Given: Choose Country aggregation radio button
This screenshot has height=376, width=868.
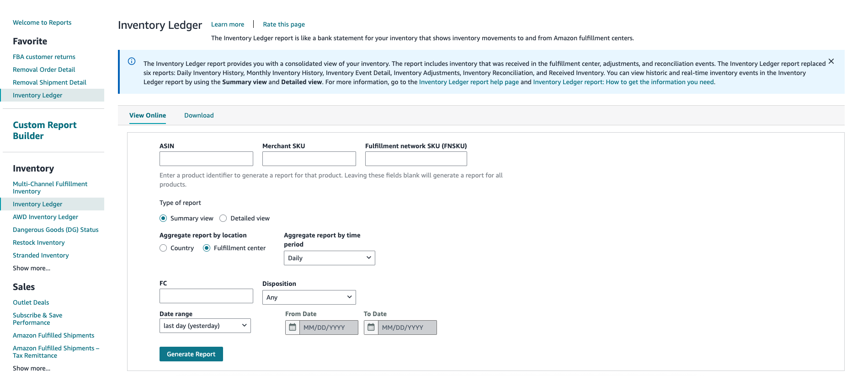Looking at the screenshot, I should pyautogui.click(x=163, y=248).
